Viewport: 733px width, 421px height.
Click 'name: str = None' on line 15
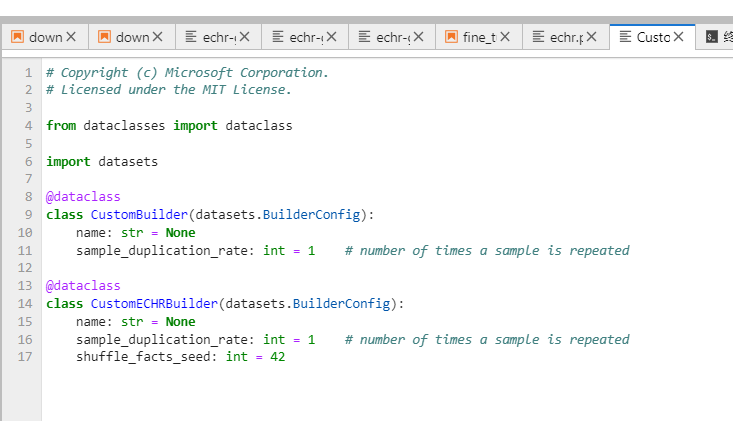tap(136, 321)
